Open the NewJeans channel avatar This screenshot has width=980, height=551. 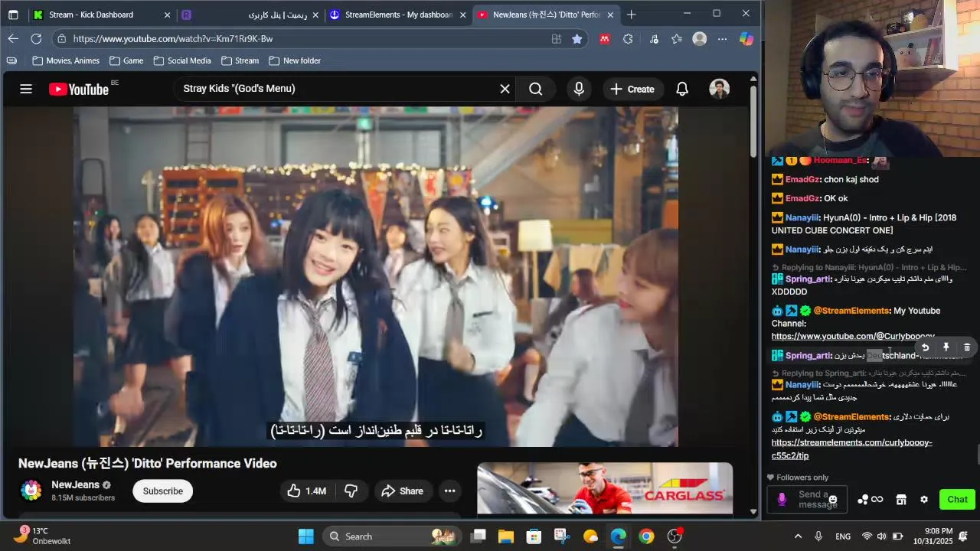click(31, 491)
